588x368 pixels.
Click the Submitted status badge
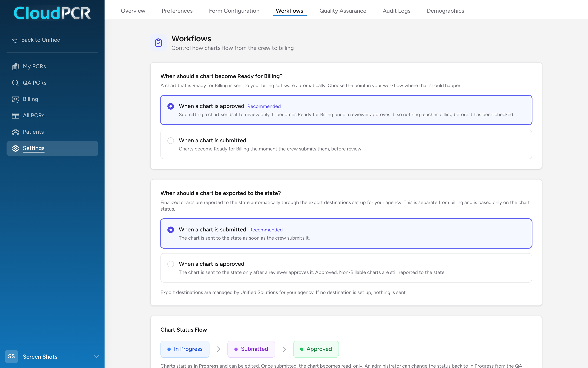point(251,349)
